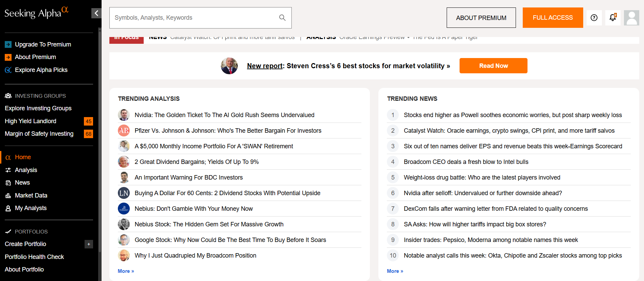Image resolution: width=644 pixels, height=281 pixels.
Task: Click the Read Now button
Action: click(493, 66)
